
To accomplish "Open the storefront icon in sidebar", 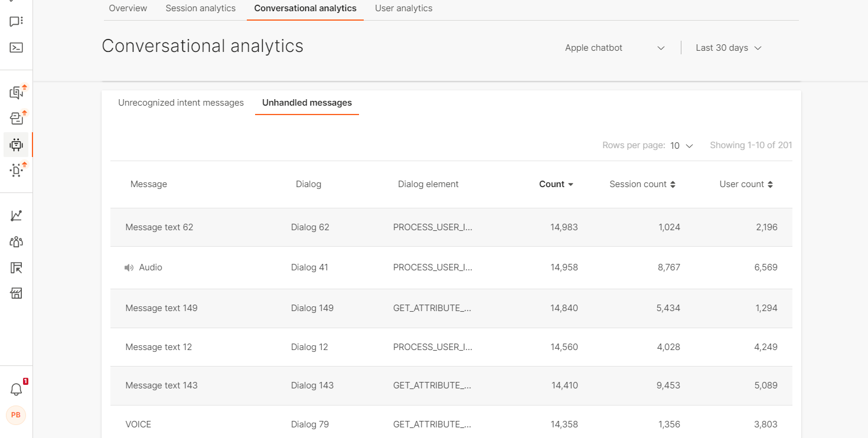I will tap(17, 293).
